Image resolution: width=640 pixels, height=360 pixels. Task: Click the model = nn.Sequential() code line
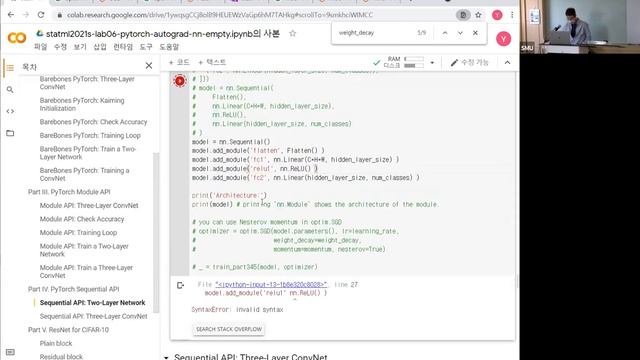231,142
